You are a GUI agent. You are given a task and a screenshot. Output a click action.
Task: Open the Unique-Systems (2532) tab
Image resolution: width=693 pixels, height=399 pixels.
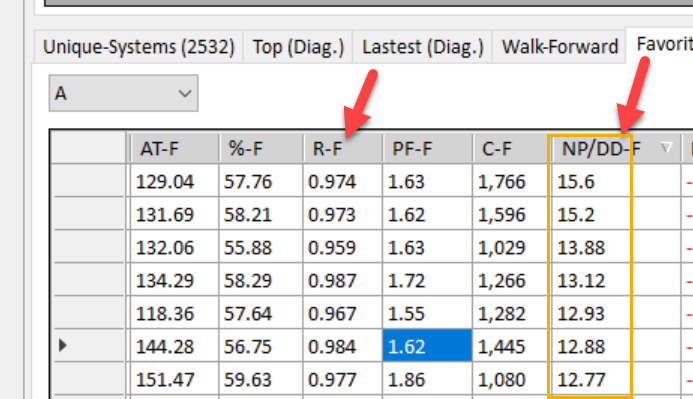138,47
